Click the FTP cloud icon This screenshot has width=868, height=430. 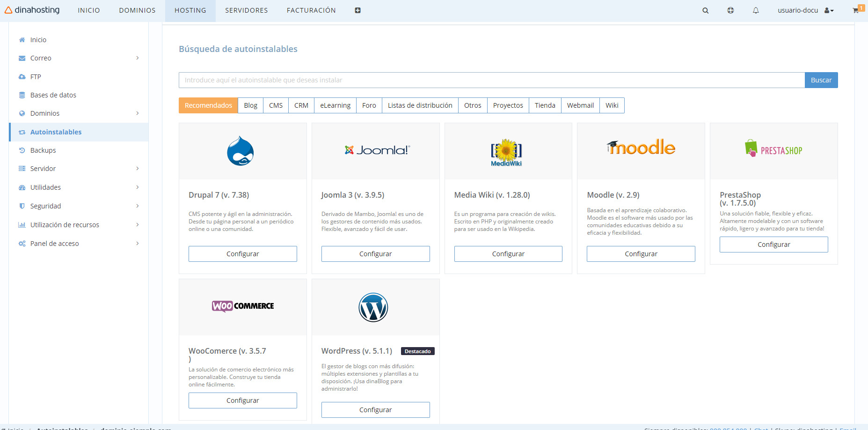(22, 77)
